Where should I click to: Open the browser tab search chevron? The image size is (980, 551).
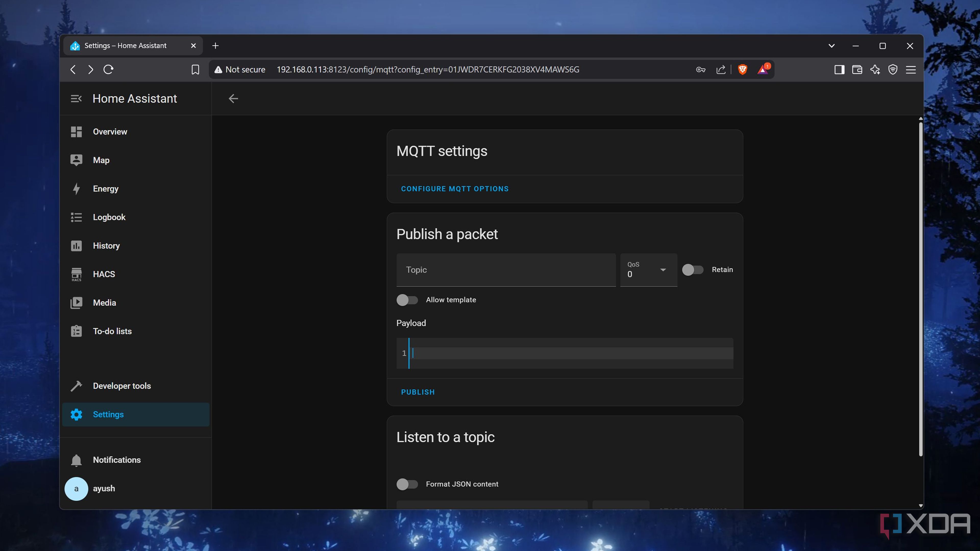(x=832, y=46)
